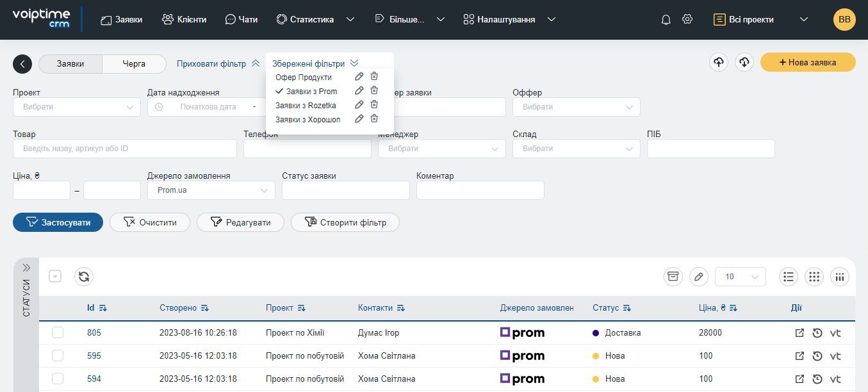Delete the Заявки з Prom saved filter

374,91
